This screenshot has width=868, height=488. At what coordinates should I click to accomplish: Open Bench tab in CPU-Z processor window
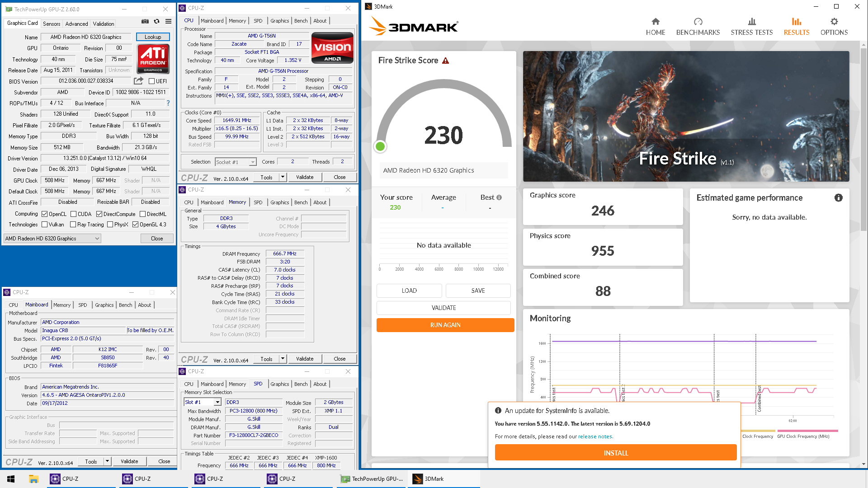pyautogui.click(x=301, y=21)
